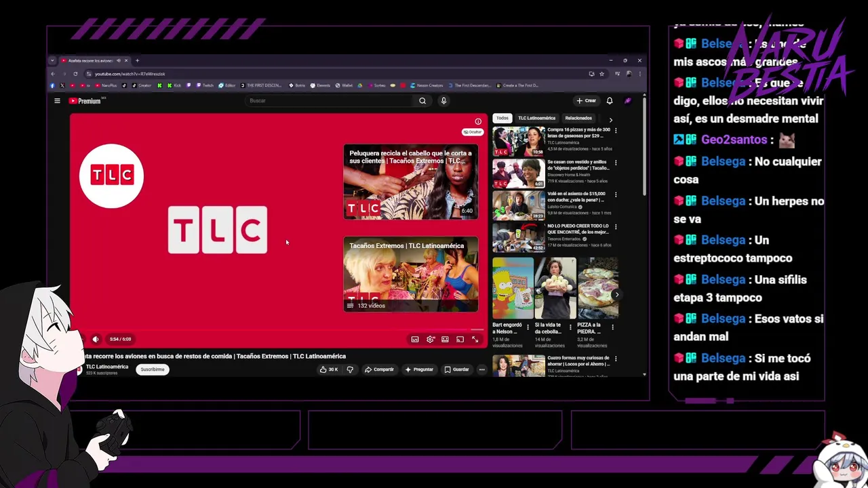868x488 pixels.
Task: Open the Peluquera recicla el cabello end-screen video
Action: pos(411,182)
